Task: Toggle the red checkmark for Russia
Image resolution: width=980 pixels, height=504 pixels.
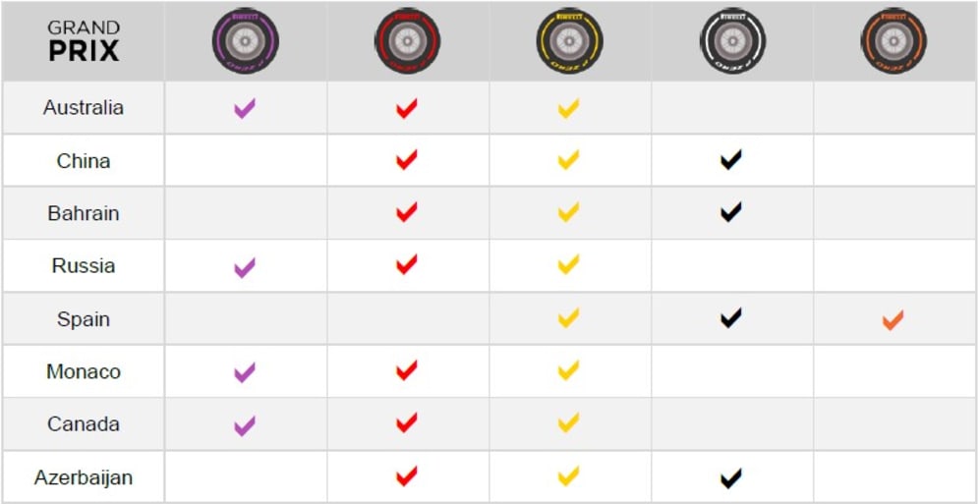Action: [406, 265]
